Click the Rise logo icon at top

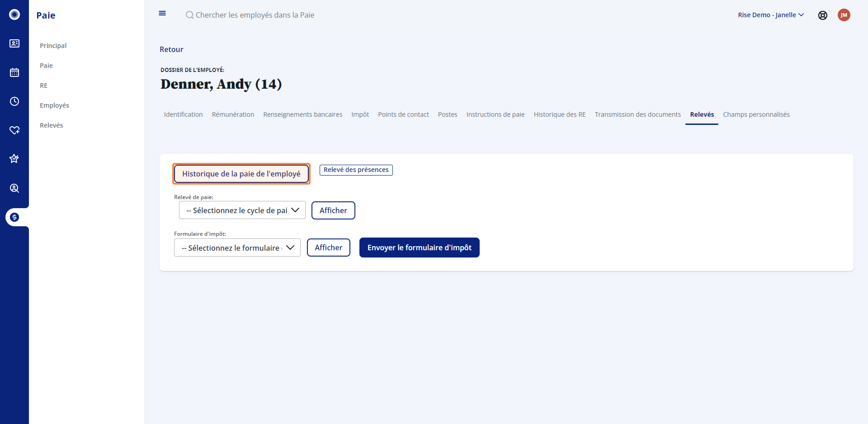click(x=14, y=14)
